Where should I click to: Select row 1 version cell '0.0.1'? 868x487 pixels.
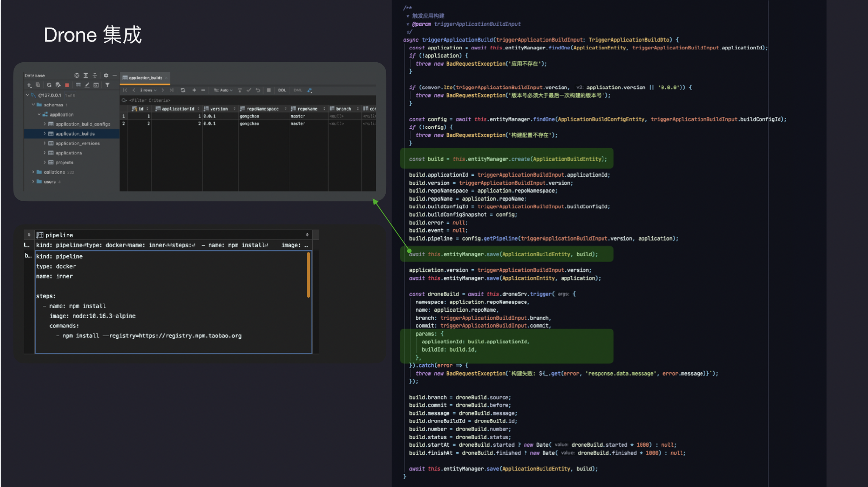tap(220, 116)
